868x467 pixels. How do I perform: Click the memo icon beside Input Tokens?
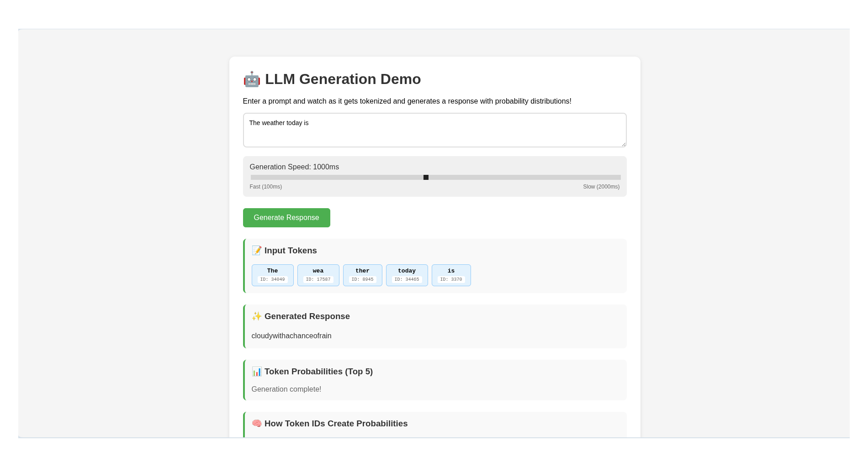257,251
